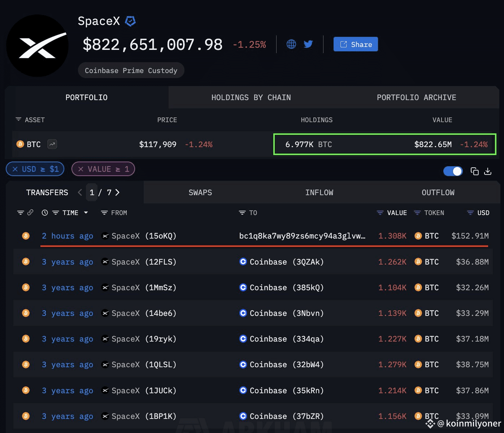
Task: Click the download icon above transfers table
Action: (488, 171)
